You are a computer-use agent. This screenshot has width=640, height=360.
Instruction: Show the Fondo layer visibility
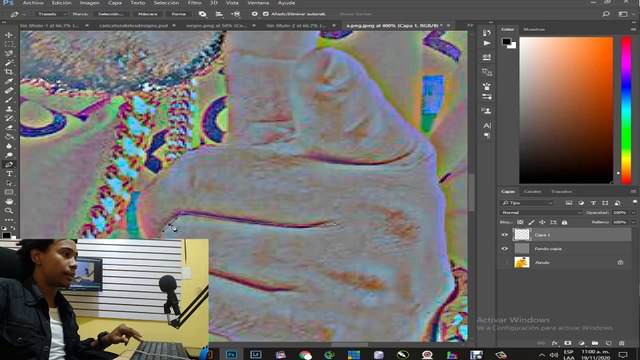pos(504,262)
